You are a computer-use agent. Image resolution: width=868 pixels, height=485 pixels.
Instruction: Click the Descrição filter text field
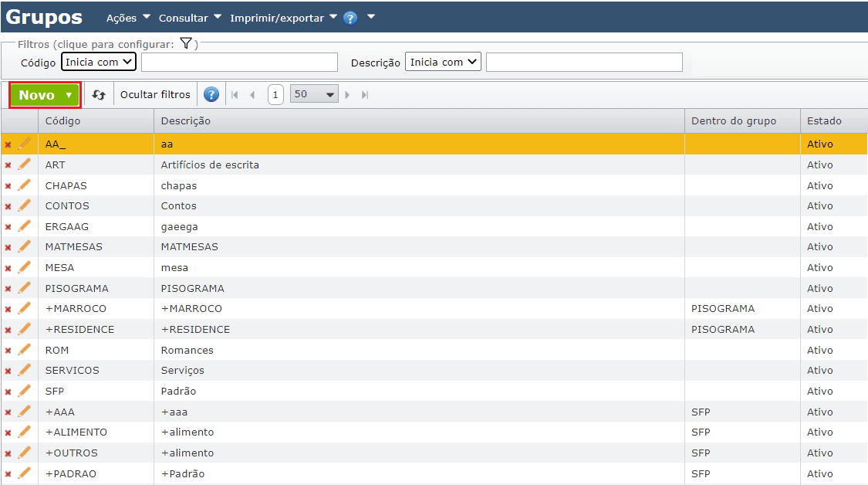click(x=584, y=63)
